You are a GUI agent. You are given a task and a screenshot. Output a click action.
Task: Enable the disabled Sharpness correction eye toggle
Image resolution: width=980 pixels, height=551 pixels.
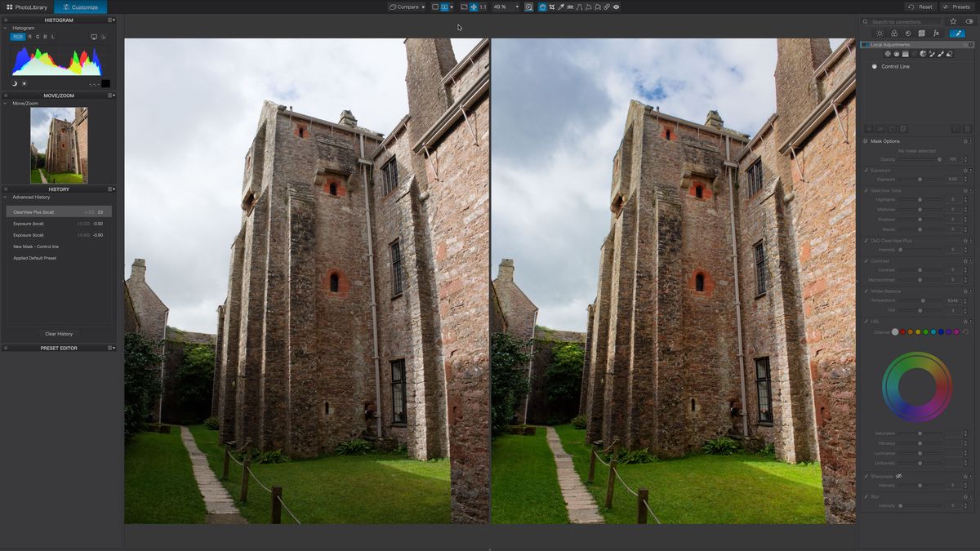tap(898, 475)
